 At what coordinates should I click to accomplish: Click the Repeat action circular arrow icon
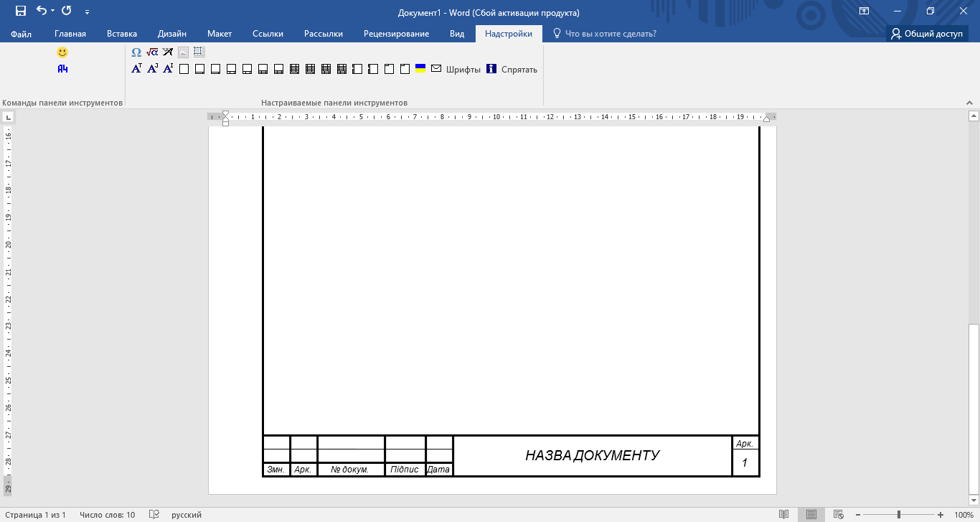pyautogui.click(x=67, y=11)
